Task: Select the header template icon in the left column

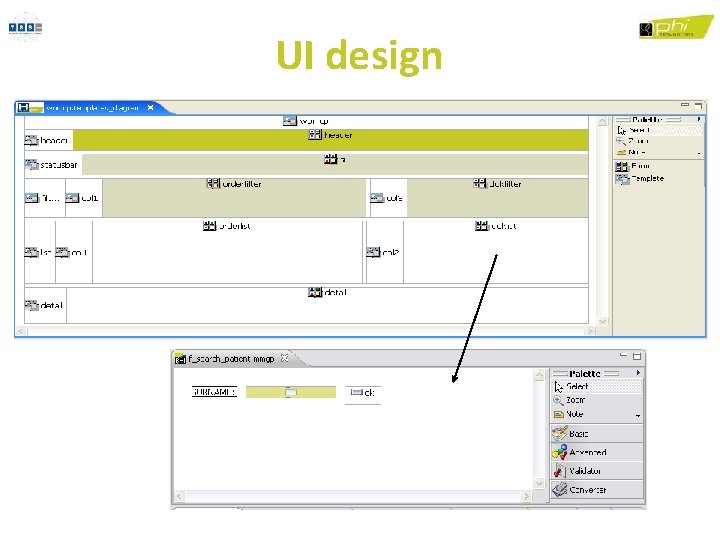Action: 31,140
